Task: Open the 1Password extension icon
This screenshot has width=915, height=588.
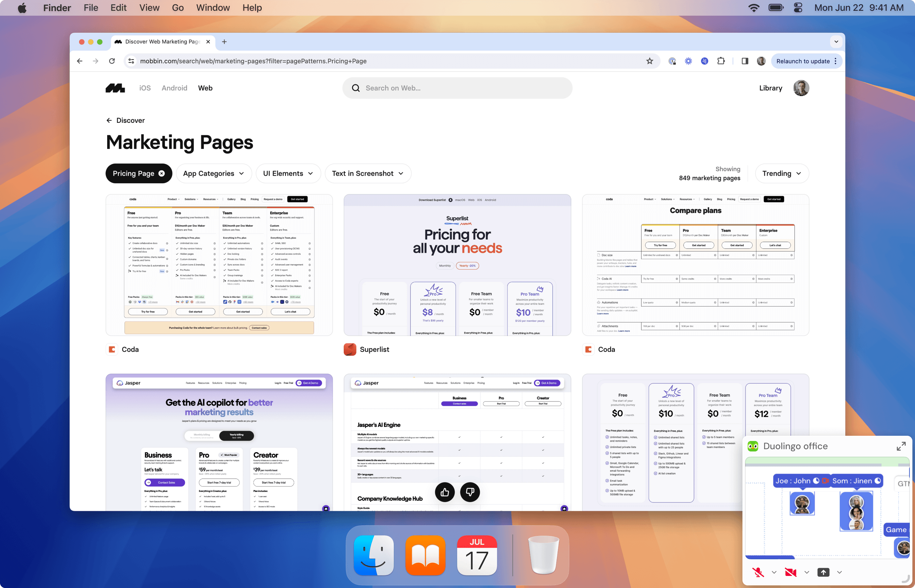Action: pyautogui.click(x=672, y=61)
